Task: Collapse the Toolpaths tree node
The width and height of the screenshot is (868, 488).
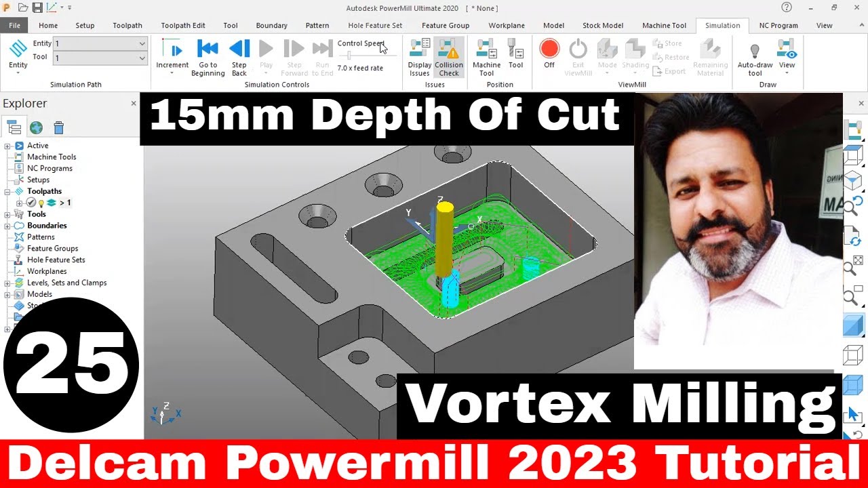Action: pyautogui.click(x=7, y=192)
